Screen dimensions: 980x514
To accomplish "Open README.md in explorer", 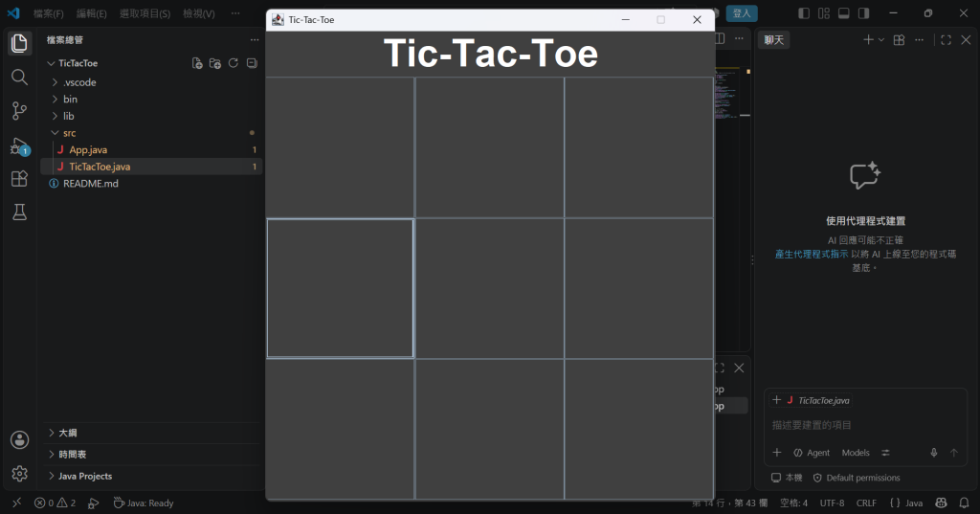I will pos(151,184).
